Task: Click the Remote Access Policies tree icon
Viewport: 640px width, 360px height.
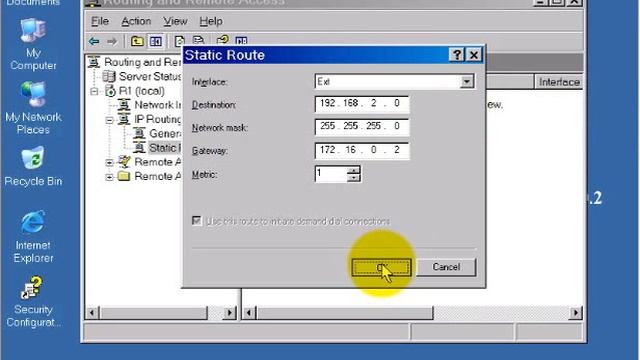Action: 124,162
